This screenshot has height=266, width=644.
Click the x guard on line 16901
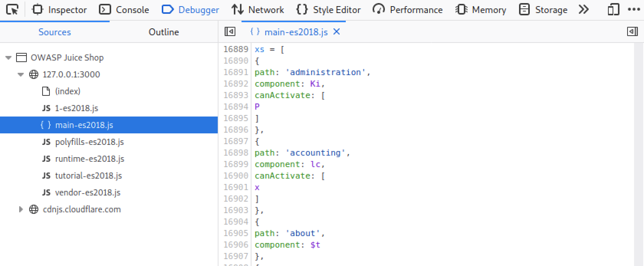(x=257, y=187)
